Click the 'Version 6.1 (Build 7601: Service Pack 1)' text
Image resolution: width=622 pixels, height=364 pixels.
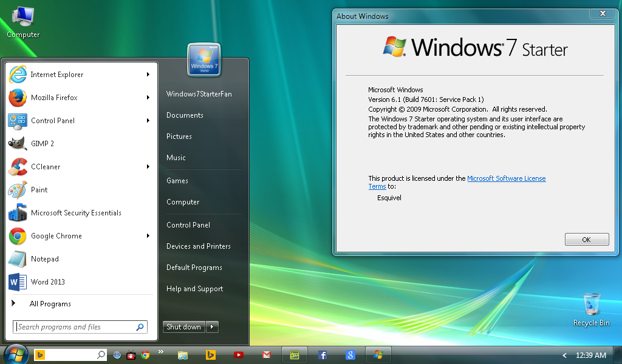click(x=426, y=99)
